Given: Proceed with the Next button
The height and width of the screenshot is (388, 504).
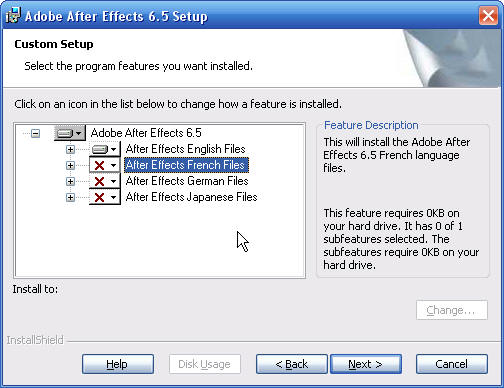Looking at the screenshot, I should (366, 364).
